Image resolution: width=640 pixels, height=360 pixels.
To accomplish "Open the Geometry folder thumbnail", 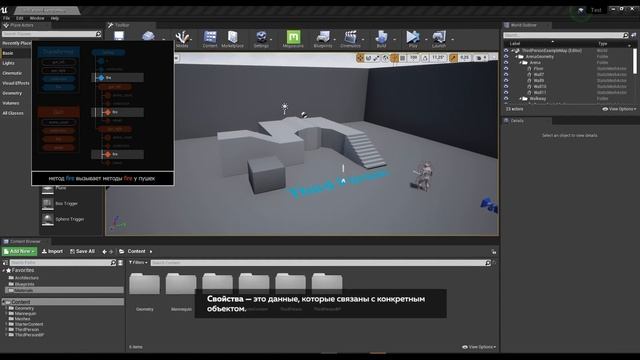I will pyautogui.click(x=144, y=284).
